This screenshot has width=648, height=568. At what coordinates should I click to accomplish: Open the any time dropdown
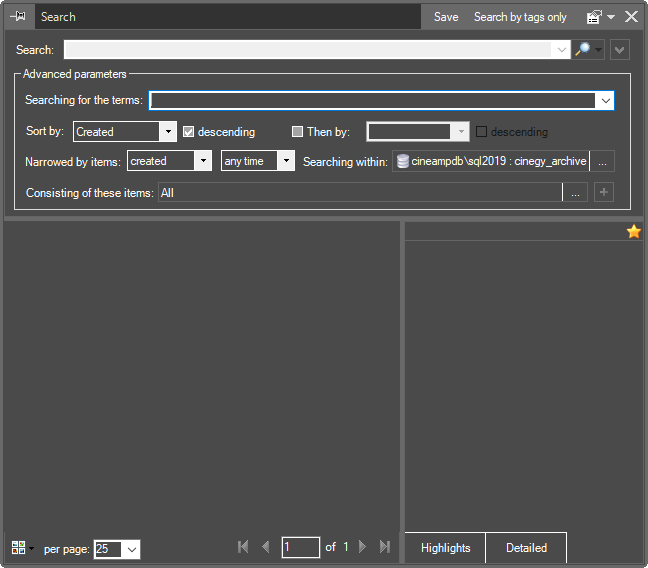point(286,161)
